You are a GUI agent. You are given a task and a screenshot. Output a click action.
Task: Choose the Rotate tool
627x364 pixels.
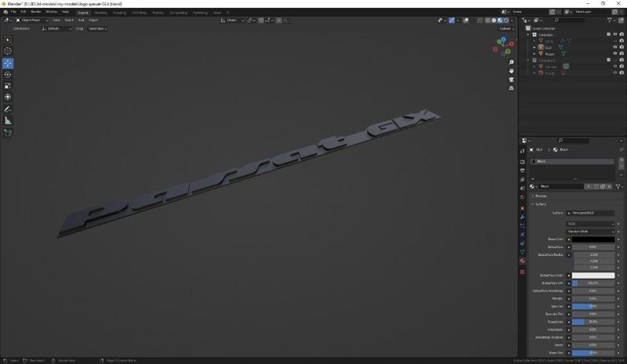point(8,74)
